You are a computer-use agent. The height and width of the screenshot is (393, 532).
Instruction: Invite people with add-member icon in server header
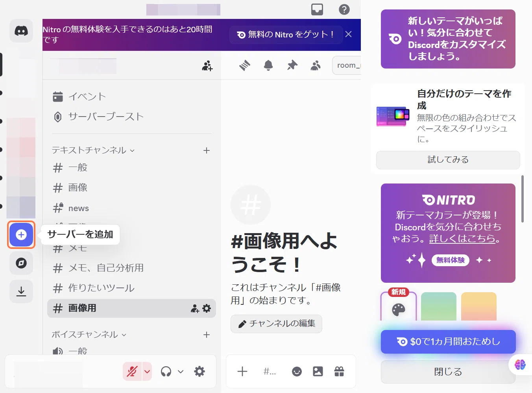pos(207,66)
